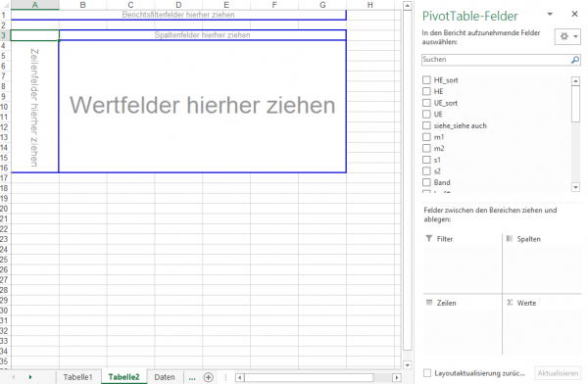This screenshot has width=588, height=384.
Task: Click the tab bar split handle dots
Action: (225, 377)
